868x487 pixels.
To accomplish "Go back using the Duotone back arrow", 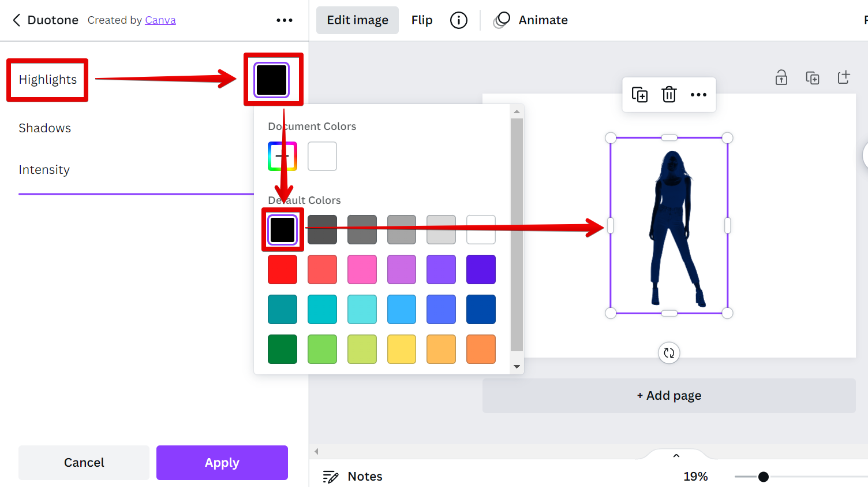I will (16, 20).
